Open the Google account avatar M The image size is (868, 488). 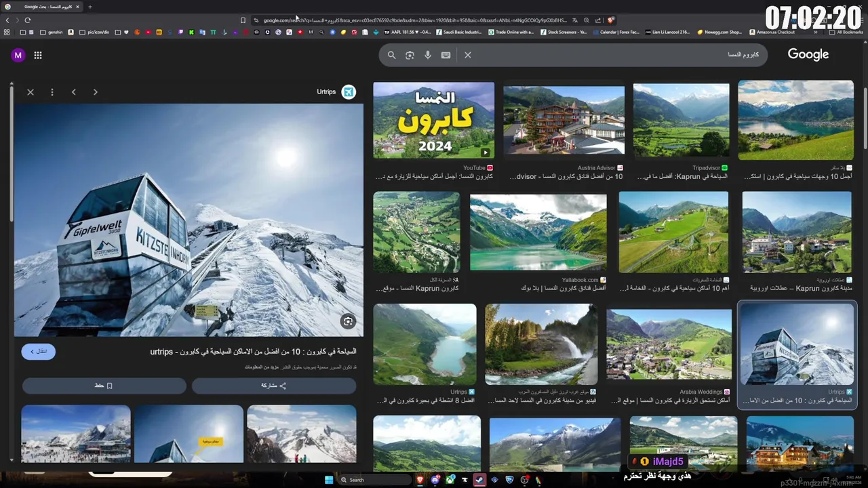click(18, 56)
